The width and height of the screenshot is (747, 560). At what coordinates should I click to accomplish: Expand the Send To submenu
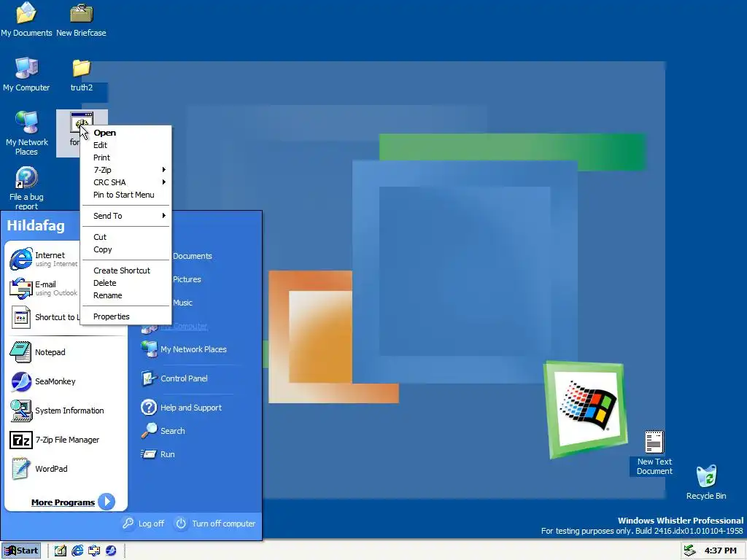(x=126, y=216)
